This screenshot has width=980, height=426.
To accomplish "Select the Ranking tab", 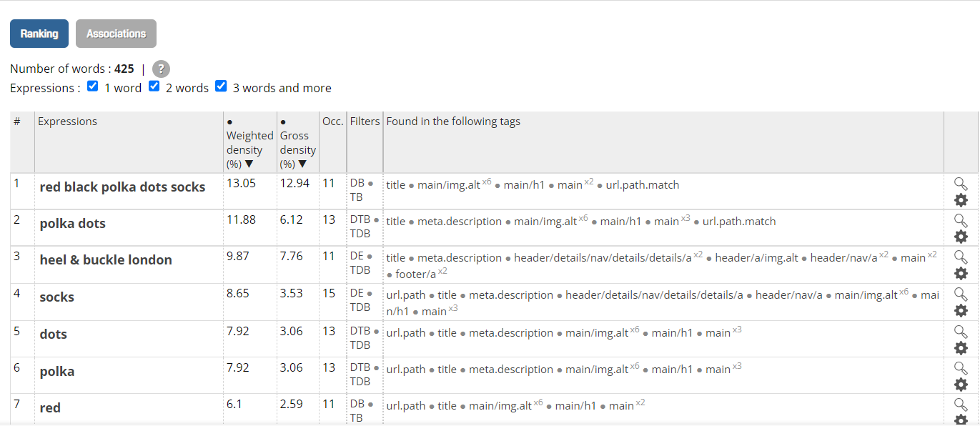I will tap(39, 34).
